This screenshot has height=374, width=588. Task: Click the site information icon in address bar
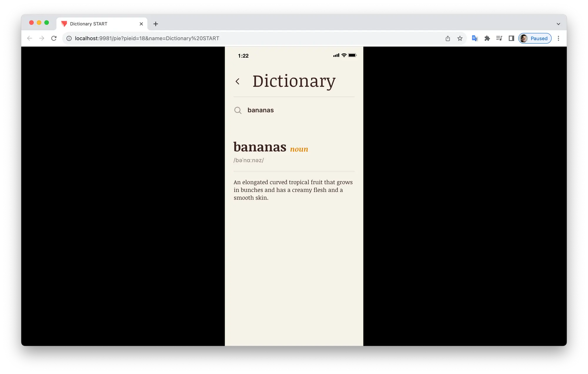click(x=69, y=38)
